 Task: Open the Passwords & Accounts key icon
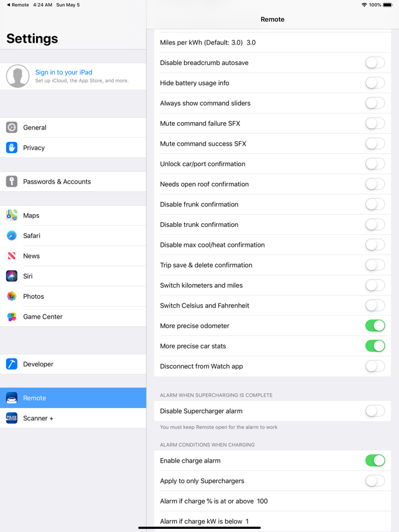(12, 182)
